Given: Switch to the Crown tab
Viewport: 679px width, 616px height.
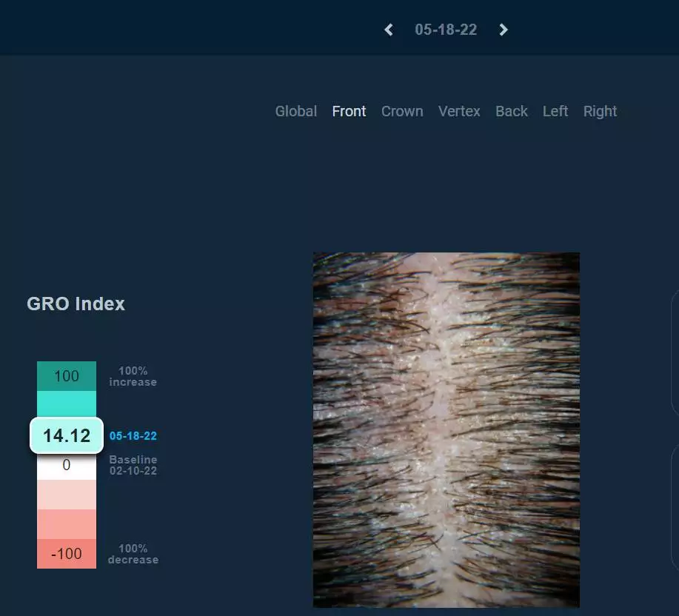Looking at the screenshot, I should [x=402, y=111].
